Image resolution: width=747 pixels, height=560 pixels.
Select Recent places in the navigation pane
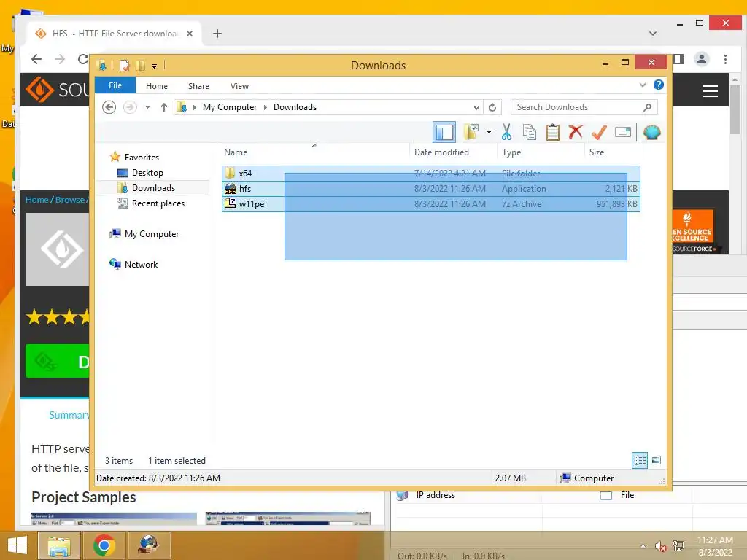158,203
